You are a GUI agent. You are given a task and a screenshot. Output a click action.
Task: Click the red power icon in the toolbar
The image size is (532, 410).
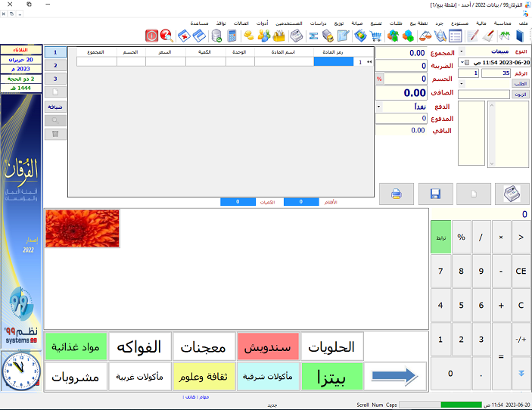coord(151,36)
